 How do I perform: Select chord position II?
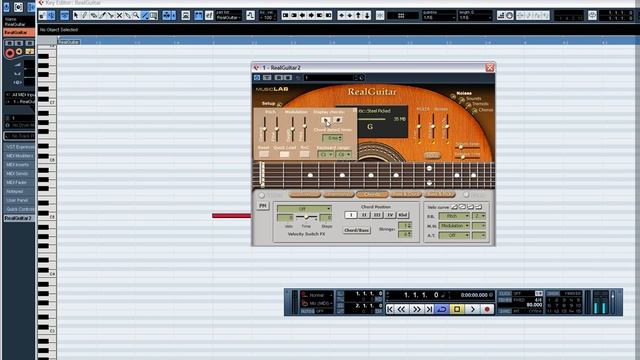[x=364, y=215]
